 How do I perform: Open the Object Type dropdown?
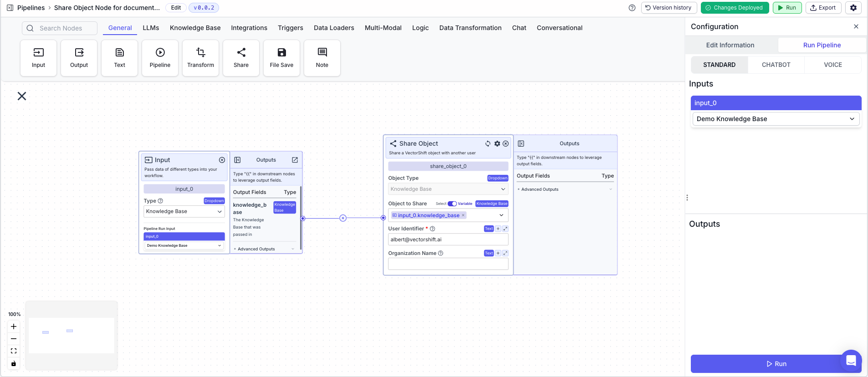[x=448, y=189]
